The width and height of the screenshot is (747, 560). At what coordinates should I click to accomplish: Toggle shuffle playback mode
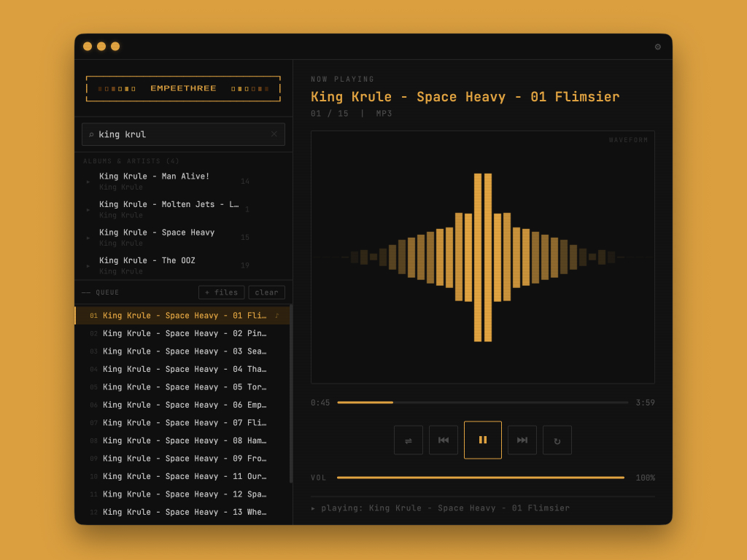tap(409, 440)
